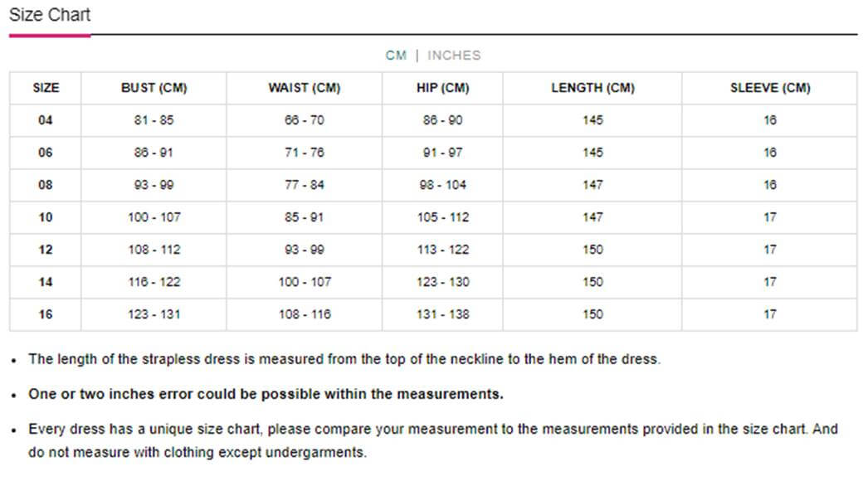Click the size 10 row label
The image size is (868, 481).
click(46, 217)
